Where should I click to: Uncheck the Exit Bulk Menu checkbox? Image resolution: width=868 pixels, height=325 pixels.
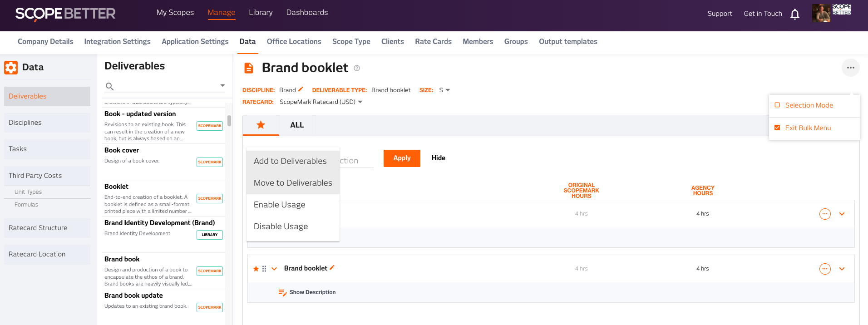(777, 128)
